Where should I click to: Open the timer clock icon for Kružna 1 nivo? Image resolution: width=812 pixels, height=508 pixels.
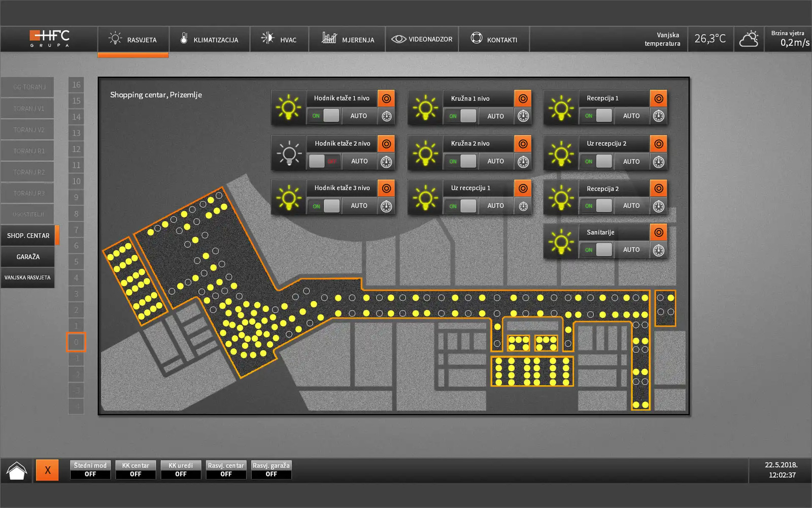[x=523, y=116]
